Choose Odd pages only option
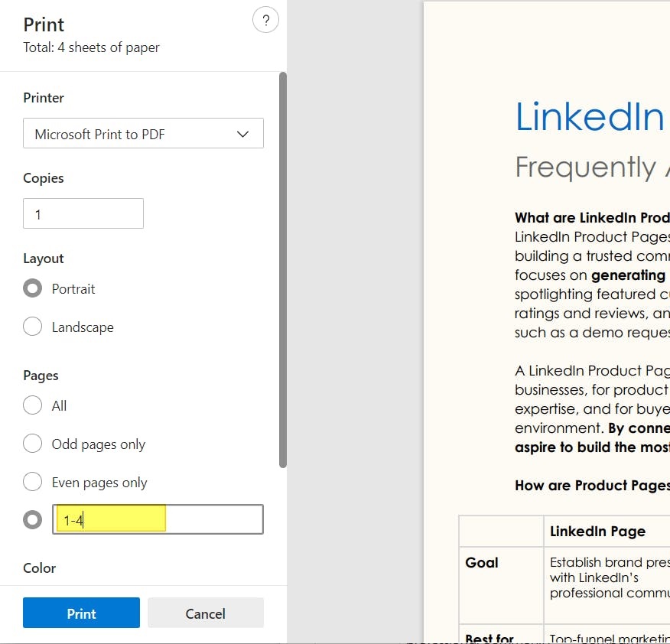 tap(32, 444)
